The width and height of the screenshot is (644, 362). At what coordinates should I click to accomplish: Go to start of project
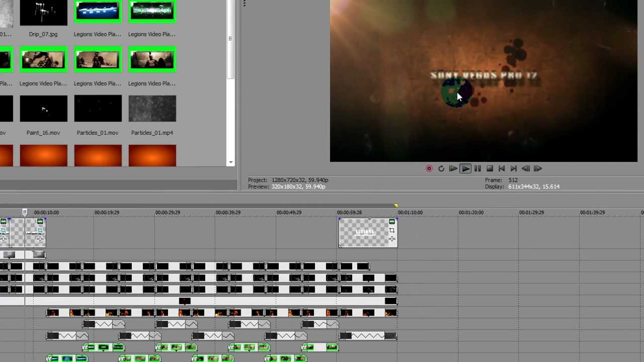pos(502,169)
